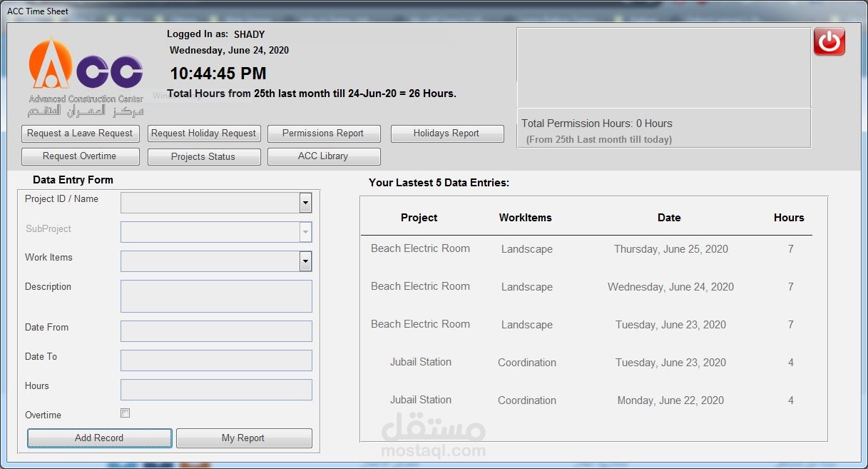Focus the Date To field
This screenshot has width=868, height=469.
(x=216, y=360)
